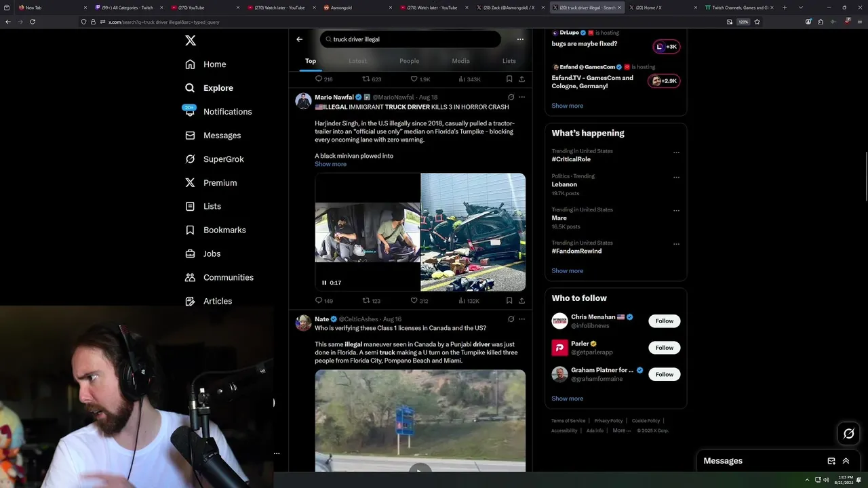Click the system tray volume icon

[x=826, y=480]
